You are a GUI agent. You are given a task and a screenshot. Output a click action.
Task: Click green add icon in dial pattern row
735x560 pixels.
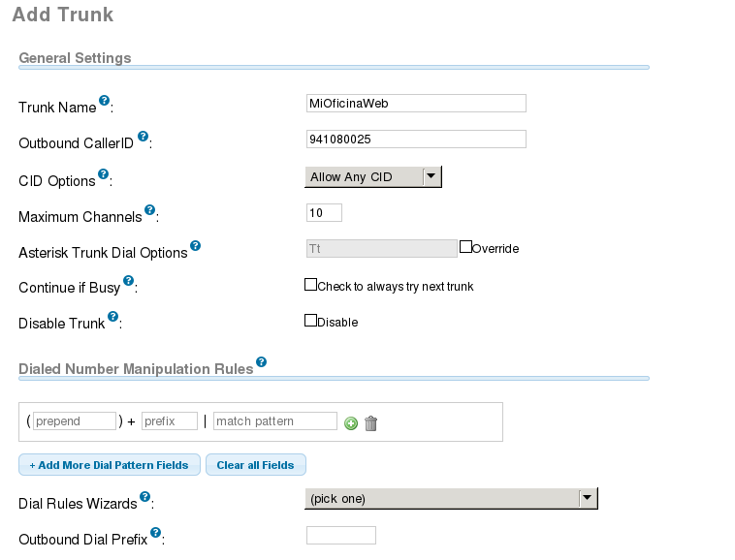tap(351, 423)
